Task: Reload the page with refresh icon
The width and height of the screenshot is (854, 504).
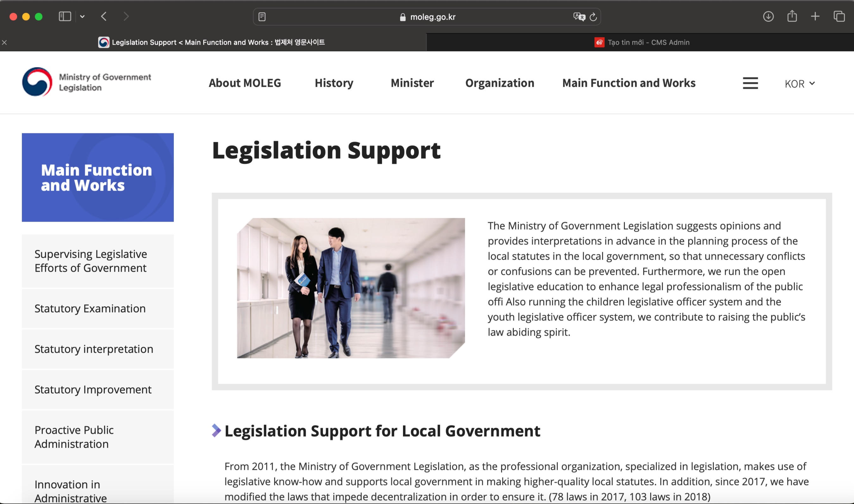Action: tap(593, 17)
